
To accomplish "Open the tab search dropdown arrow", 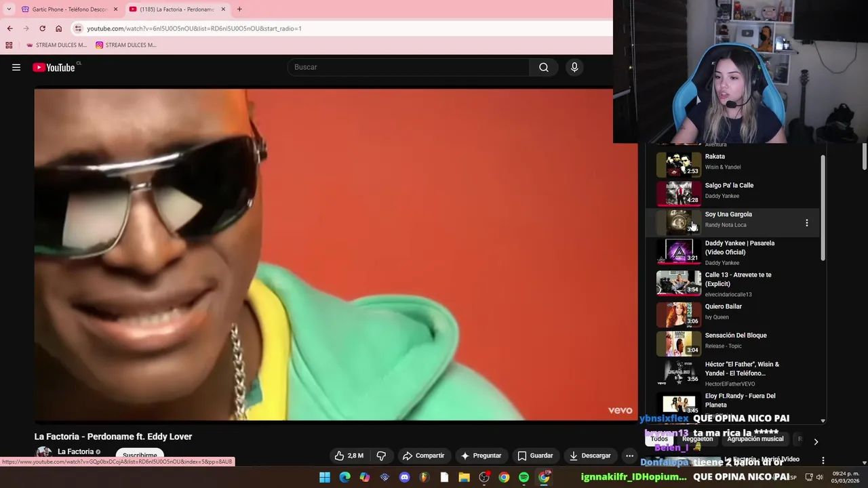I will coord(9,9).
